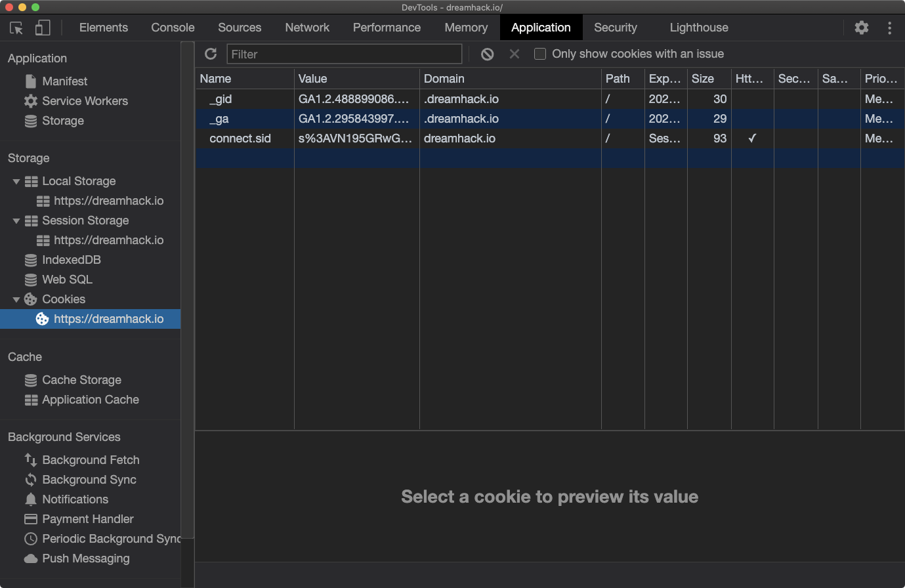Enable Only show cookies with an issue

(x=540, y=54)
